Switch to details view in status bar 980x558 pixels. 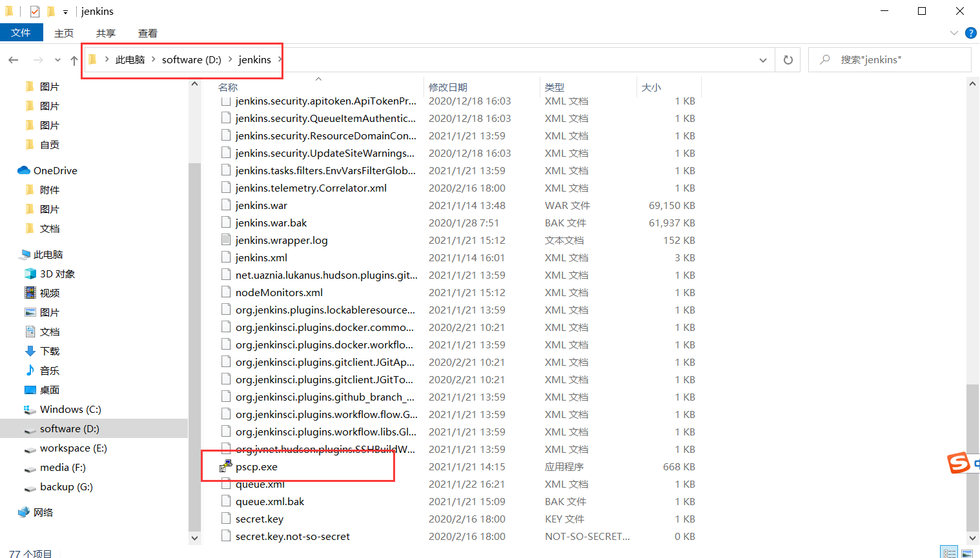(949, 553)
